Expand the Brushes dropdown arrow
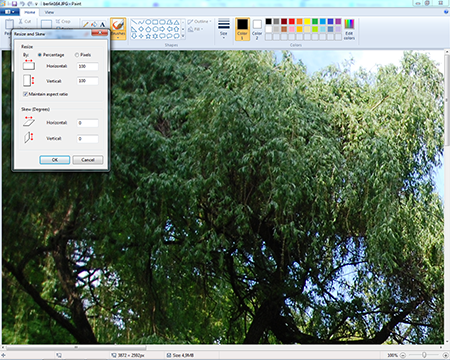 pos(118,37)
